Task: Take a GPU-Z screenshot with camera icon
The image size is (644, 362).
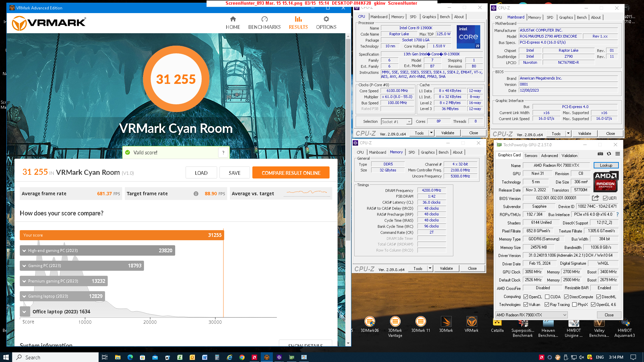Action: pyautogui.click(x=600, y=154)
